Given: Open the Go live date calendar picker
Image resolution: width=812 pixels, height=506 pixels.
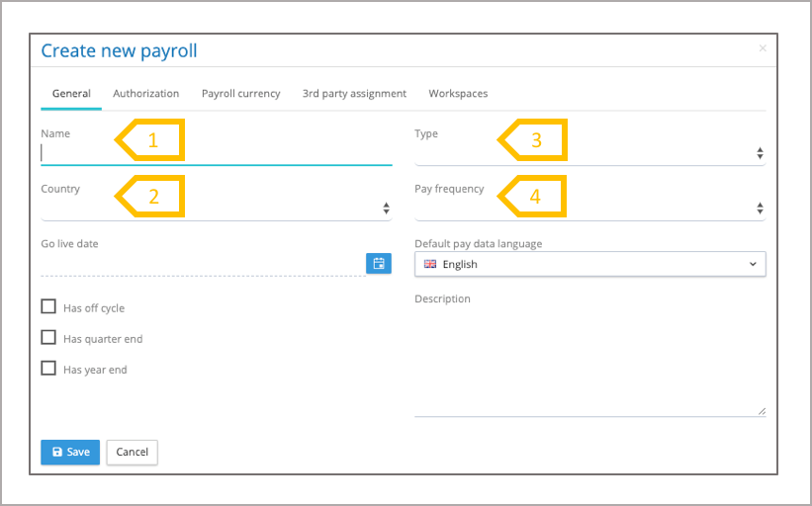Looking at the screenshot, I should 379,263.
